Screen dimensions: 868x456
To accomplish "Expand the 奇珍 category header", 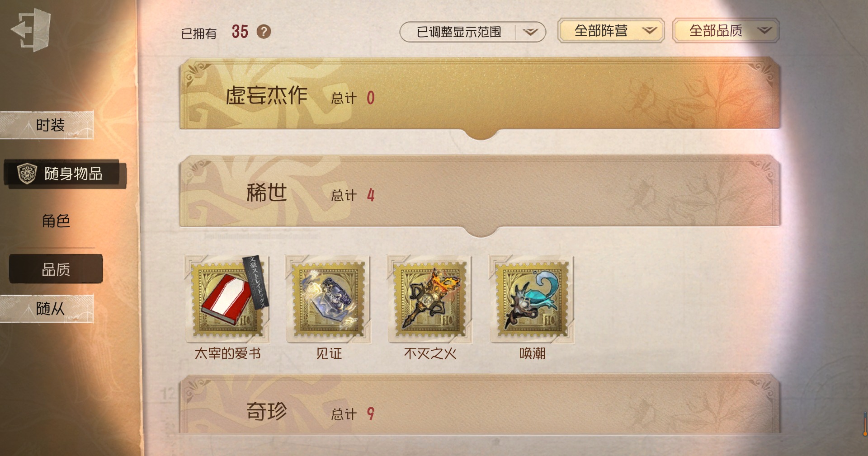I will (480, 404).
